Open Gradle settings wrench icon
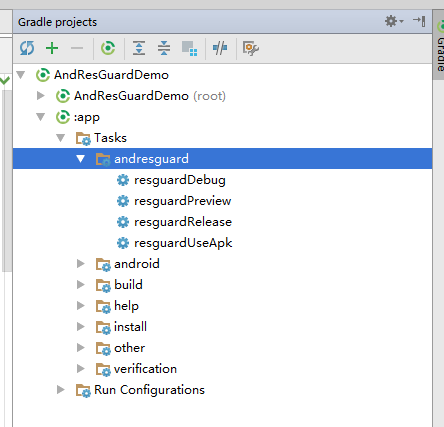 pyautogui.click(x=251, y=48)
